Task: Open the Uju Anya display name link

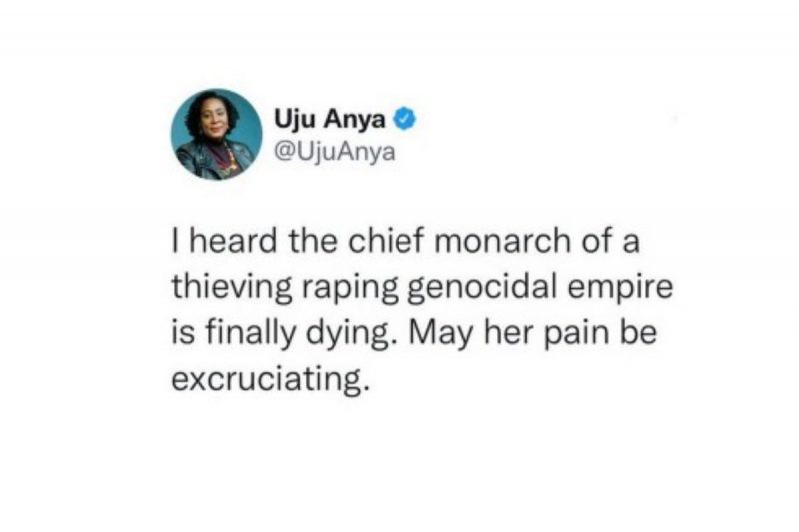Action: click(x=330, y=119)
